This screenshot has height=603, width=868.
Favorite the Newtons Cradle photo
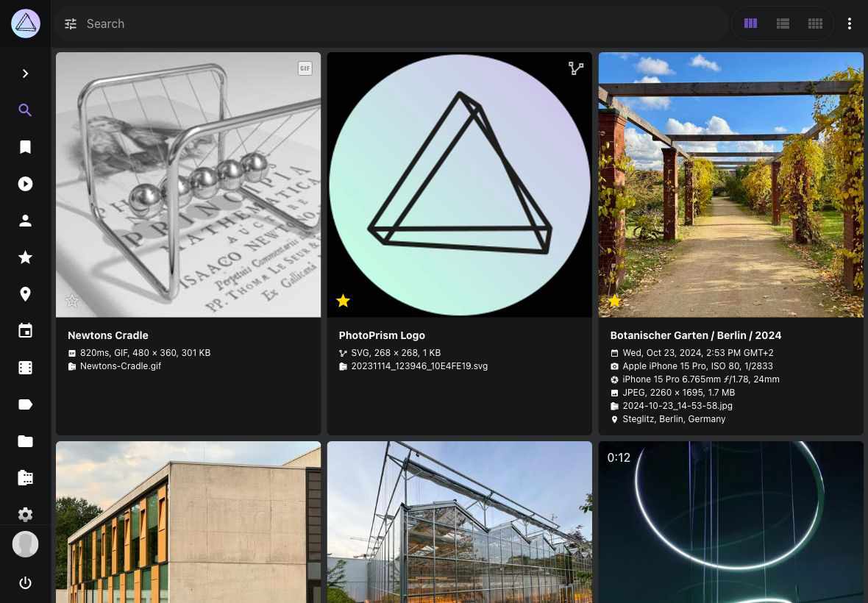point(72,300)
